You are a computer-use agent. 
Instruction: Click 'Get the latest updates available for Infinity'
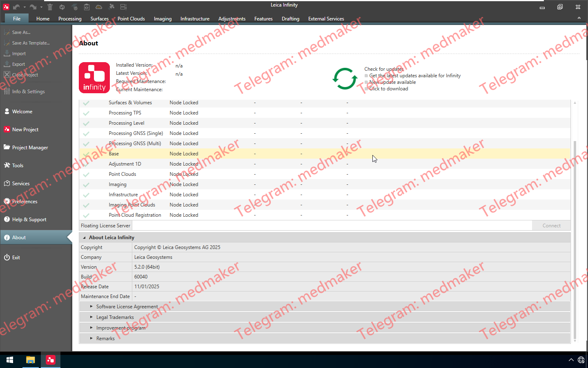[415, 76]
